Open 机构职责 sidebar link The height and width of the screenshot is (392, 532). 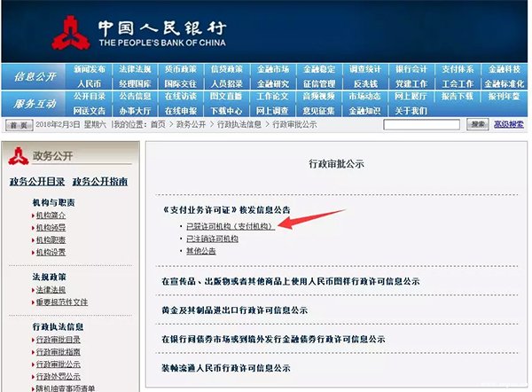(x=51, y=240)
